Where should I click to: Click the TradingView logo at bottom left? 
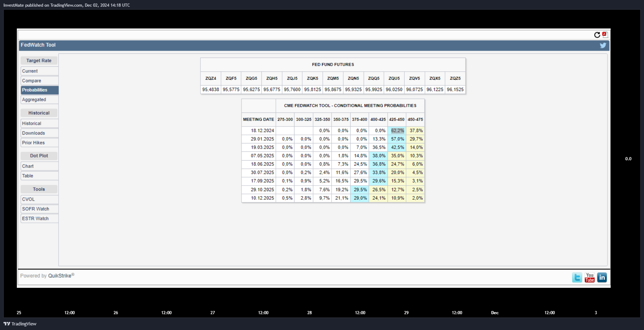coord(20,324)
